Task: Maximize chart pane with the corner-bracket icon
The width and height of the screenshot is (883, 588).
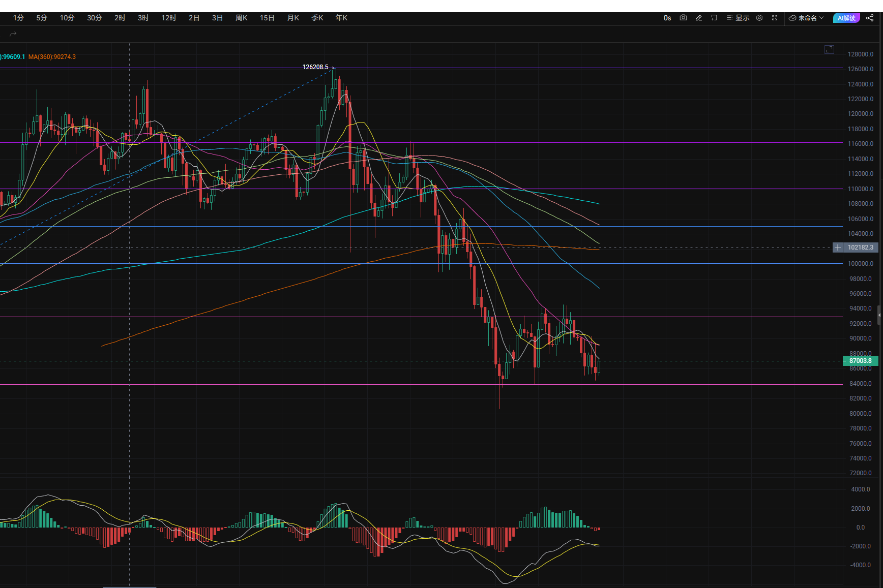Action: 829,49
